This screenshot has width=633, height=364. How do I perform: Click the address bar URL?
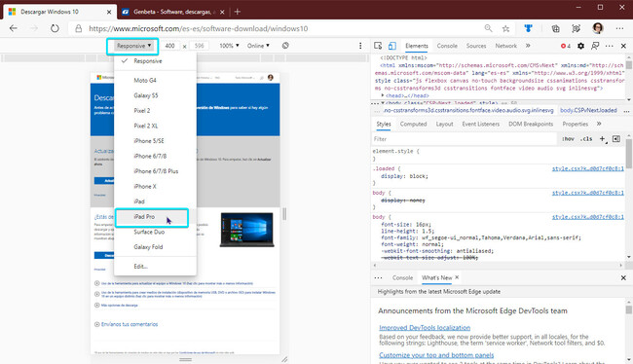tap(199, 28)
